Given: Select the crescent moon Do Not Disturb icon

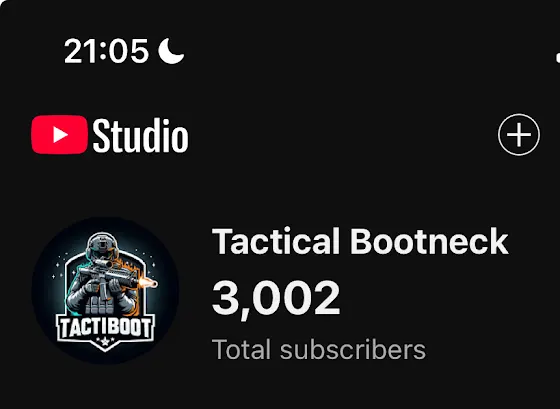Looking at the screenshot, I should (x=171, y=51).
